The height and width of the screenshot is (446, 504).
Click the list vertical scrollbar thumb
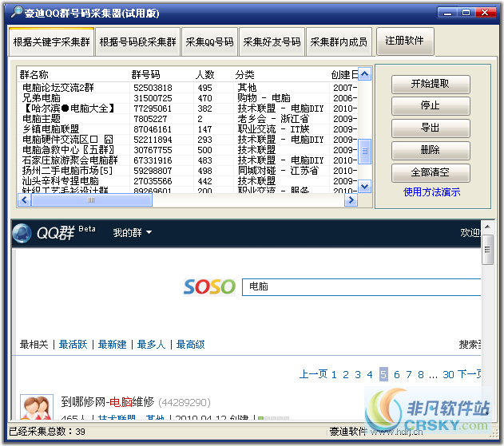click(364, 152)
